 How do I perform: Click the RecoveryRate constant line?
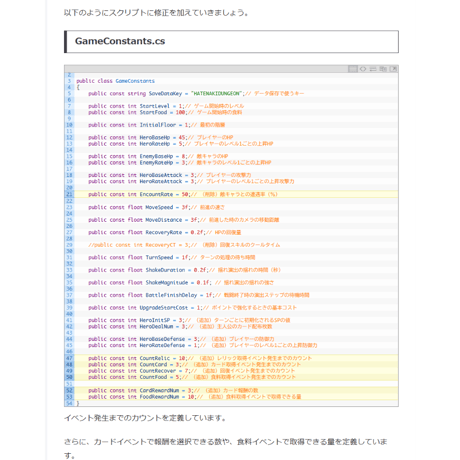[x=165, y=232]
